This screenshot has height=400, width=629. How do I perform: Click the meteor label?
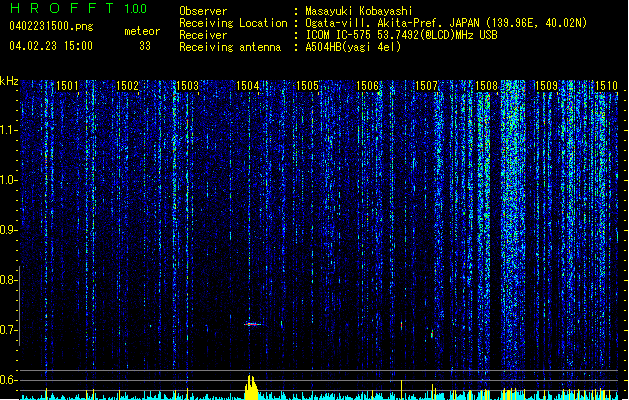(142, 31)
